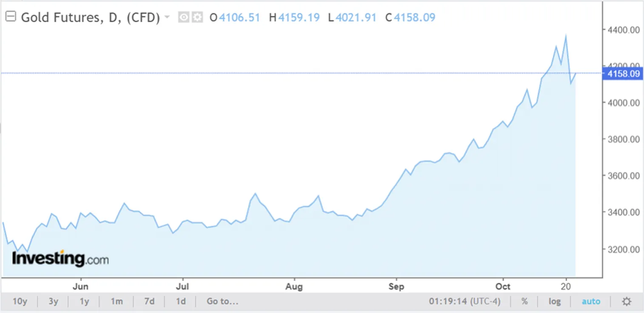Switch chart range to 1y

84,302
